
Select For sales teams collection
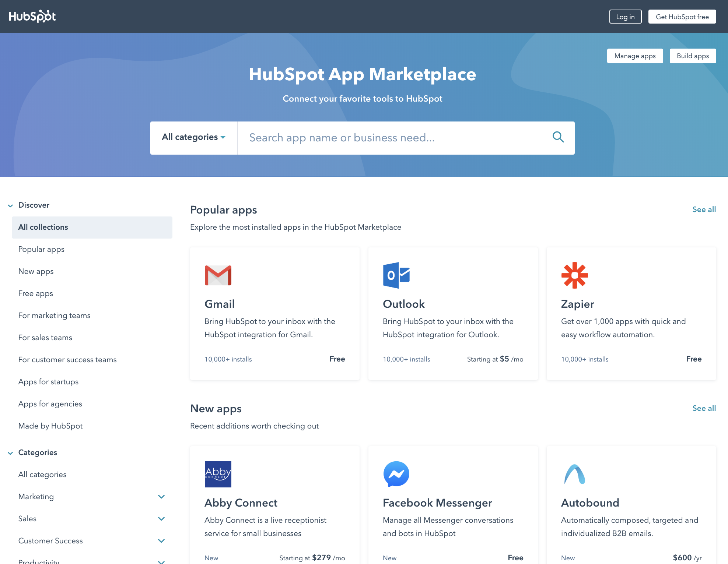tap(45, 338)
